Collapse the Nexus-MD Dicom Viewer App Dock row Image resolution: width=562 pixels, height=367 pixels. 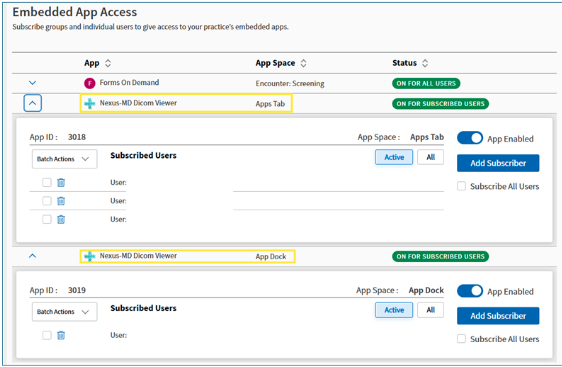(x=32, y=256)
